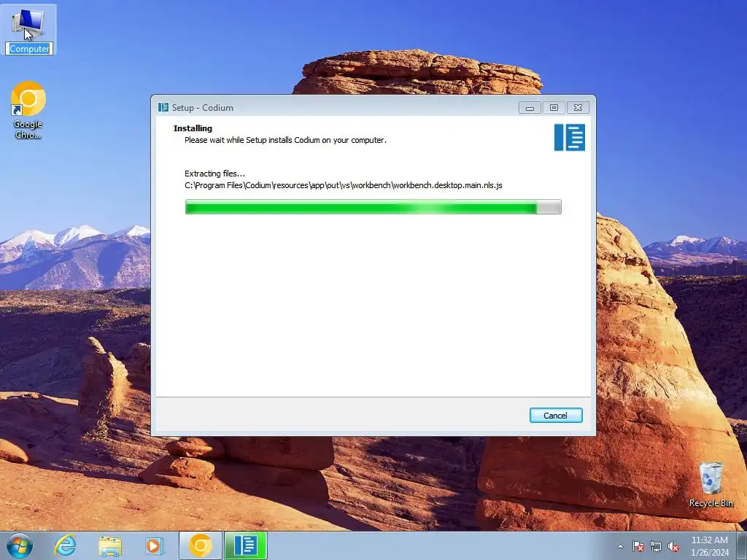
Task: Click Codium setup taskbar button
Action: 245,545
